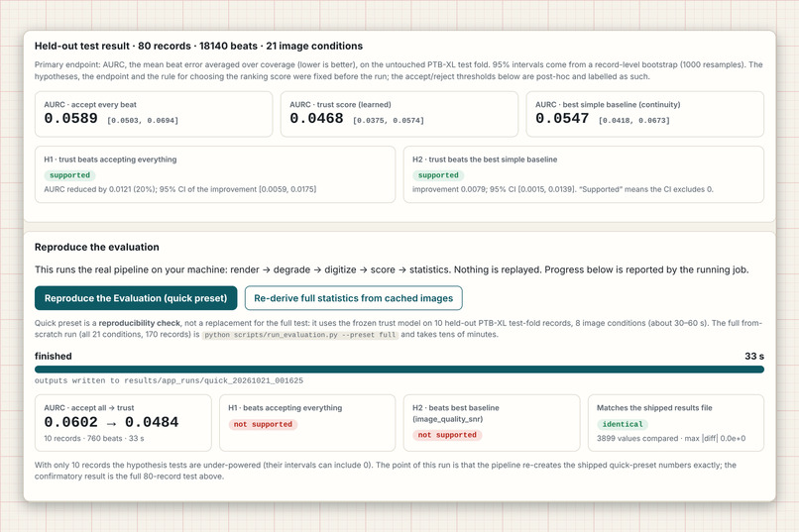Image resolution: width=799 pixels, height=532 pixels.
Task: Click the 0.0589 AURC value
Action: [70, 118]
